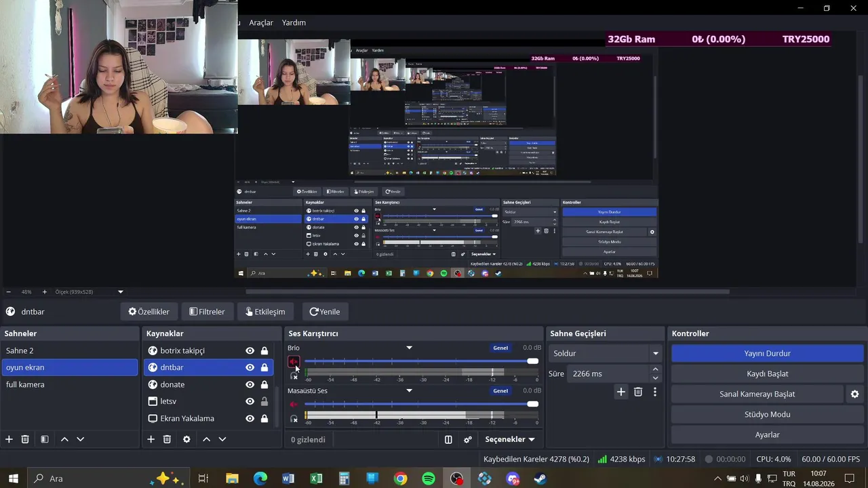Screen dimensions: 868x488
Task: Unlock dntbar source lock icon
Action: [264, 367]
